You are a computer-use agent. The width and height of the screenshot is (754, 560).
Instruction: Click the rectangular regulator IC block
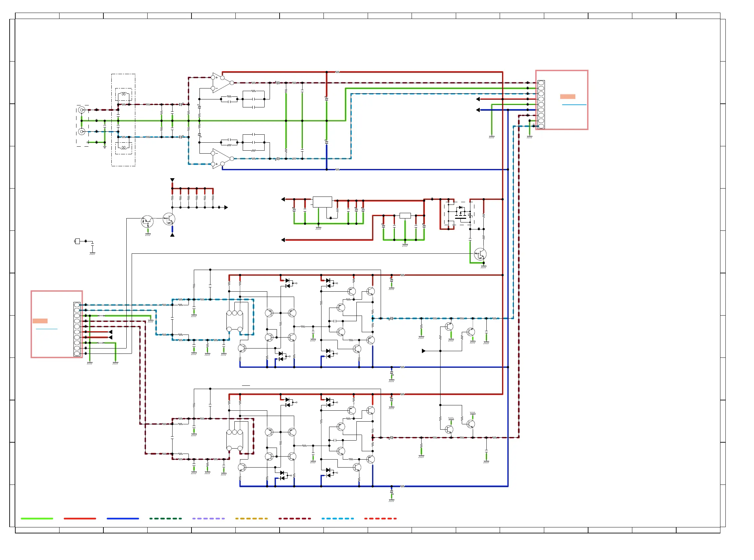click(322, 202)
